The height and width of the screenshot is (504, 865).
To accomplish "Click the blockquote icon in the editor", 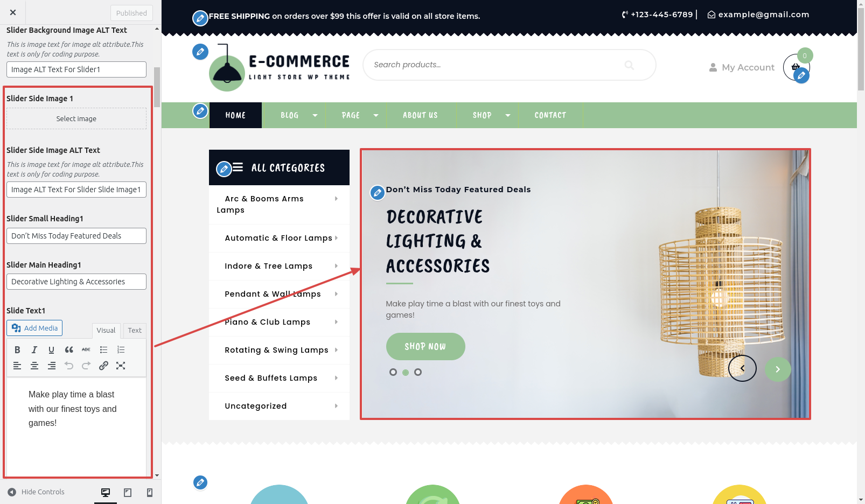I will 69,349.
